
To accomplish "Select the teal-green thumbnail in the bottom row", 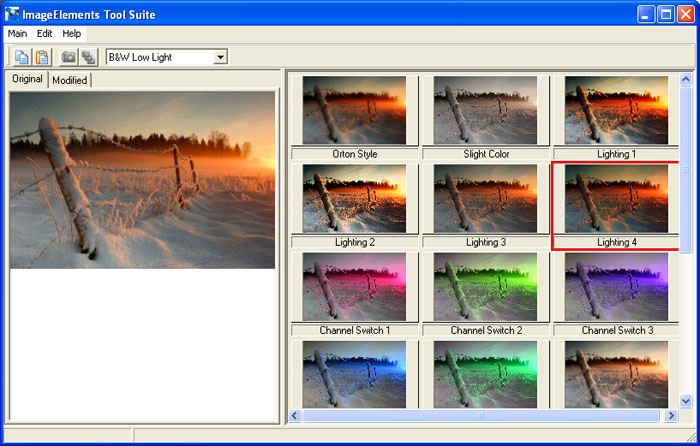I will pyautogui.click(x=485, y=374).
